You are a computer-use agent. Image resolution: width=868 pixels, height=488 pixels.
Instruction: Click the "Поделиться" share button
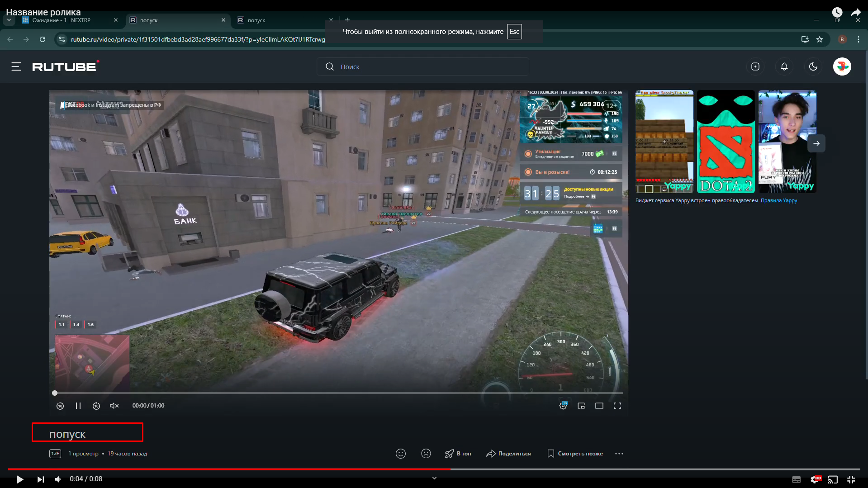click(x=508, y=454)
